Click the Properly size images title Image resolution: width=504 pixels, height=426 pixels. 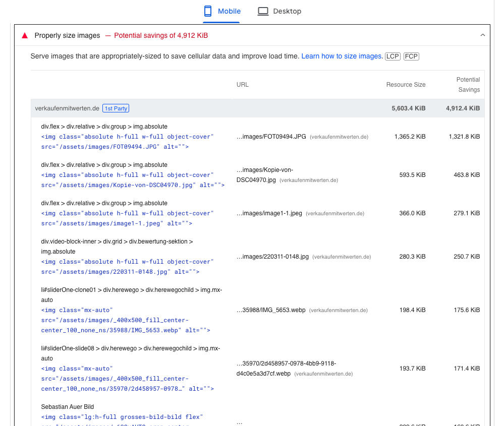click(67, 35)
